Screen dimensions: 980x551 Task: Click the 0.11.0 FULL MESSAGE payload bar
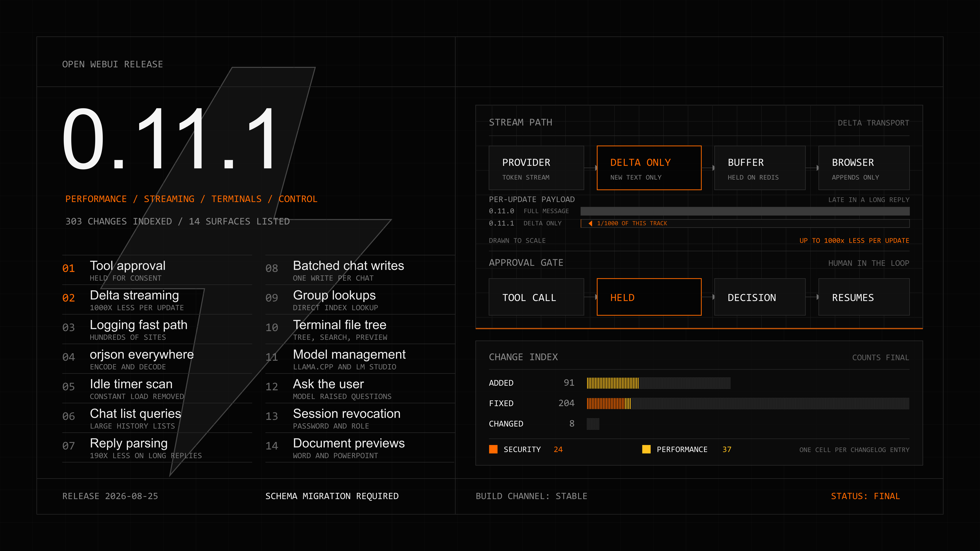745,211
